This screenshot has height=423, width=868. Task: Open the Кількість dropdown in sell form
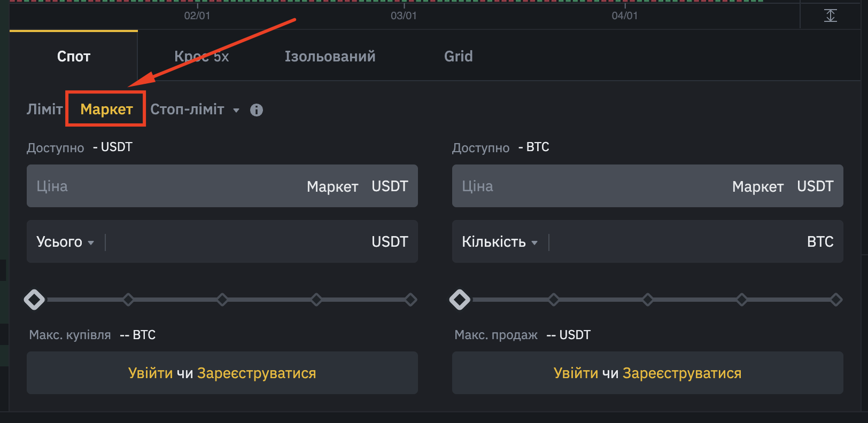pos(500,242)
